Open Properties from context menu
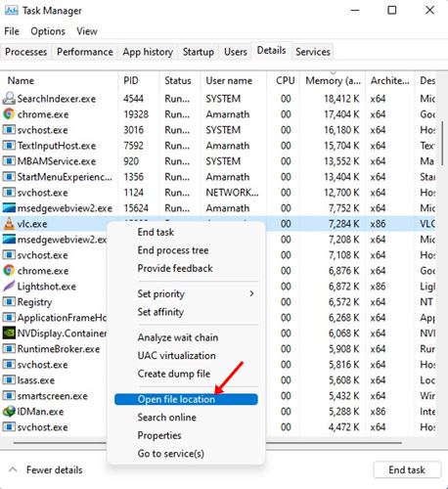 point(159,435)
